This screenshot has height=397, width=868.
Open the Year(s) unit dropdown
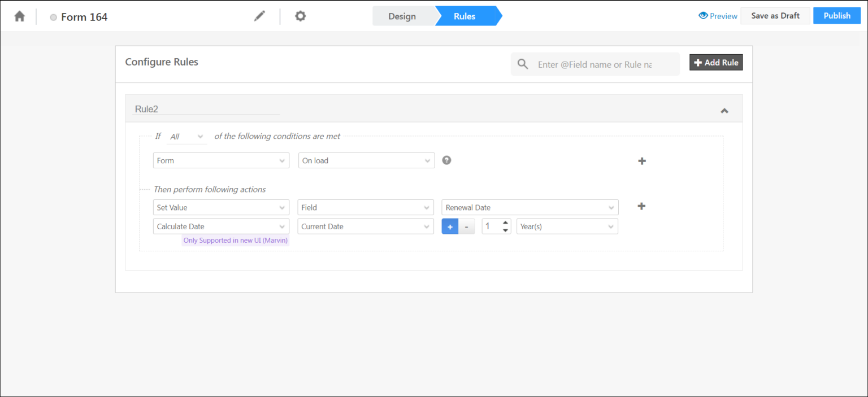click(567, 226)
